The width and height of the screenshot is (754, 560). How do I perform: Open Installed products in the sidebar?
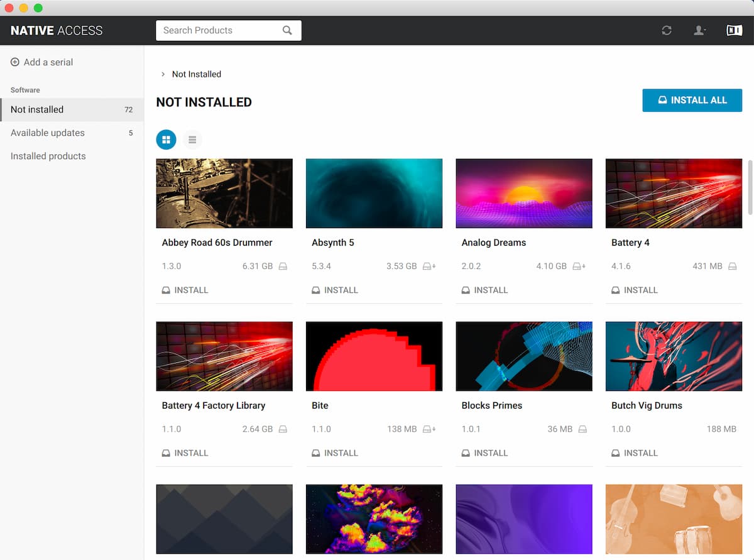pos(72,156)
